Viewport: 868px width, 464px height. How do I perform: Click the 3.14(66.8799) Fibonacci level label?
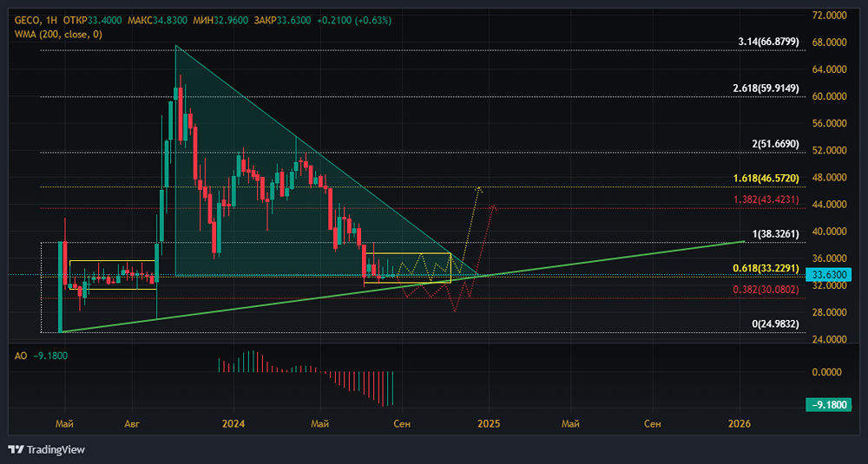[x=768, y=42]
